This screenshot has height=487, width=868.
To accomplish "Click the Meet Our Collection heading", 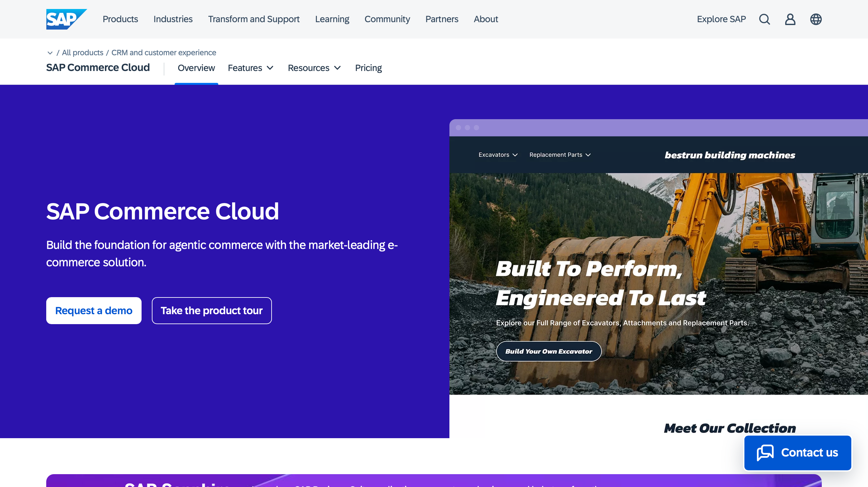I will tap(730, 428).
